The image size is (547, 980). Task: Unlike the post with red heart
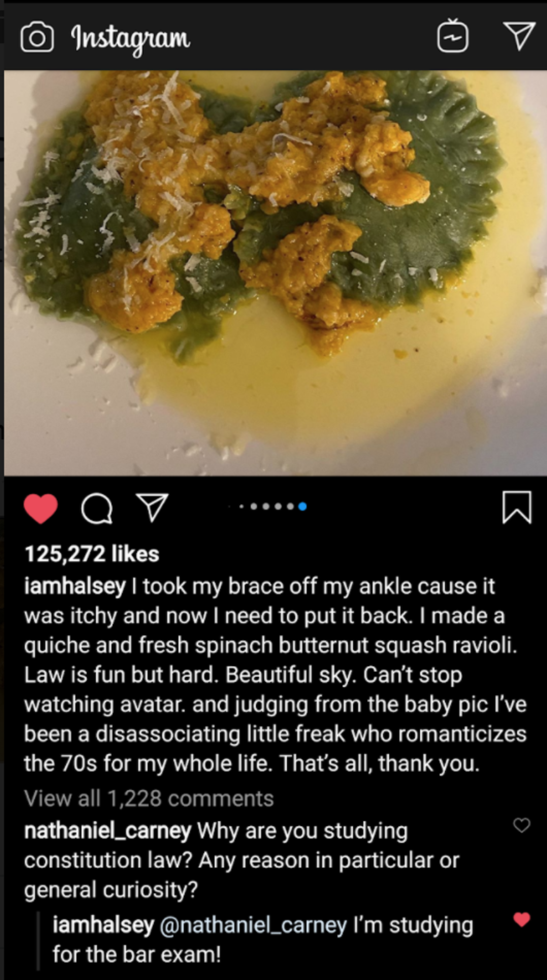coord(41,508)
